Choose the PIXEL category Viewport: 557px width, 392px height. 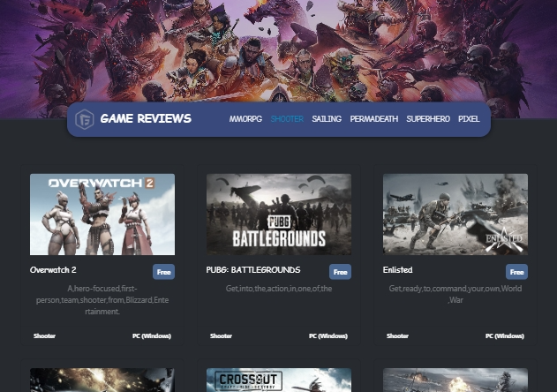point(469,119)
